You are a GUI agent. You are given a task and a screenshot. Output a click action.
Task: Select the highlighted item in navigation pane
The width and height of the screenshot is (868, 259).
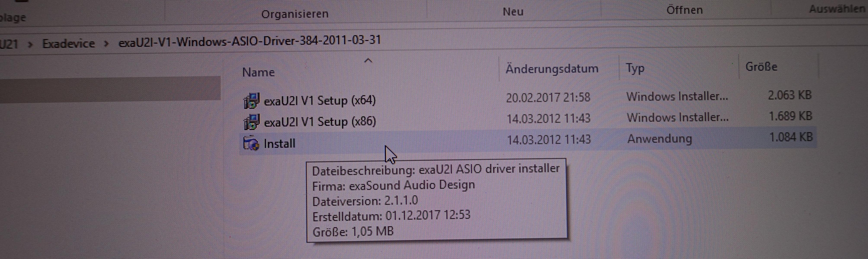[110, 88]
